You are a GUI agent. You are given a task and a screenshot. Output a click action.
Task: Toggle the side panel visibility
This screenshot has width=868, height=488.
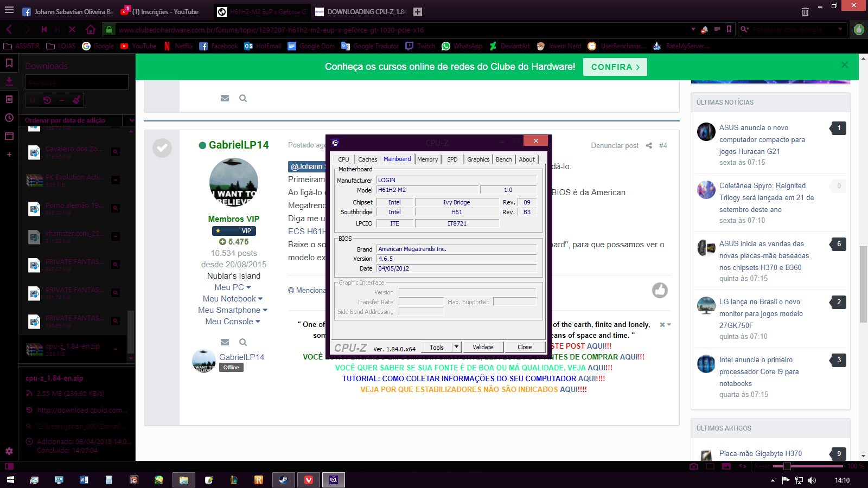point(9,466)
